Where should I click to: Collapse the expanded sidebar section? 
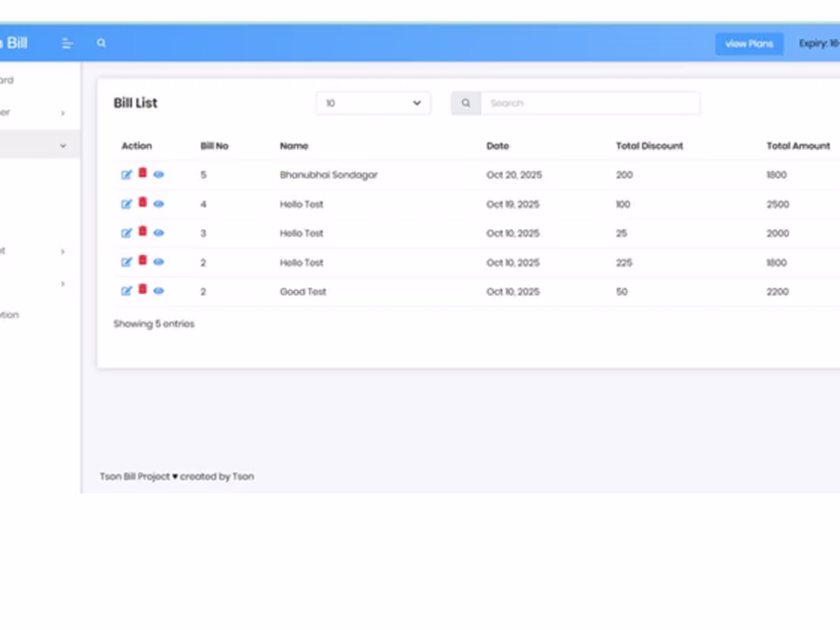(63, 145)
